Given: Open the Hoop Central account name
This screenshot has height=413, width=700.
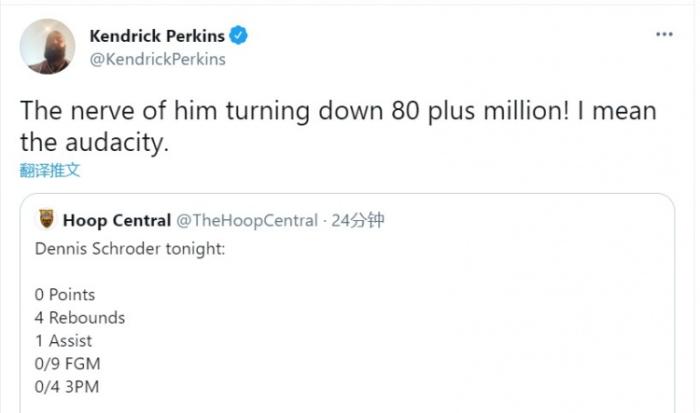Looking at the screenshot, I should tap(116, 220).
